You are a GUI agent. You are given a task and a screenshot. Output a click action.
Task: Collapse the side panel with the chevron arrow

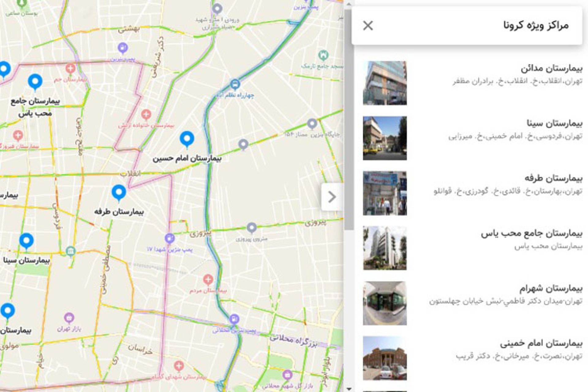332,197
